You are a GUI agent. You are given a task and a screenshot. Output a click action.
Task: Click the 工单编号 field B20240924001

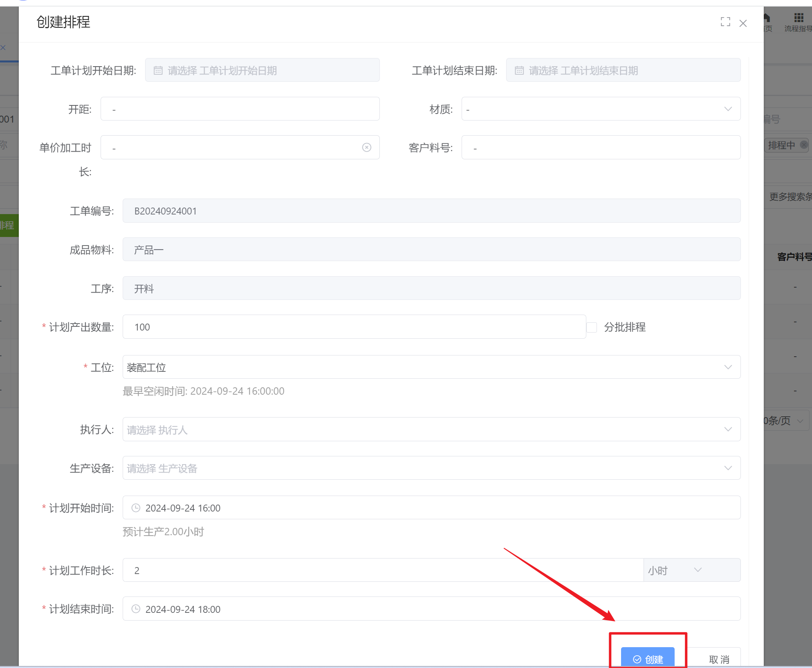[431, 211]
